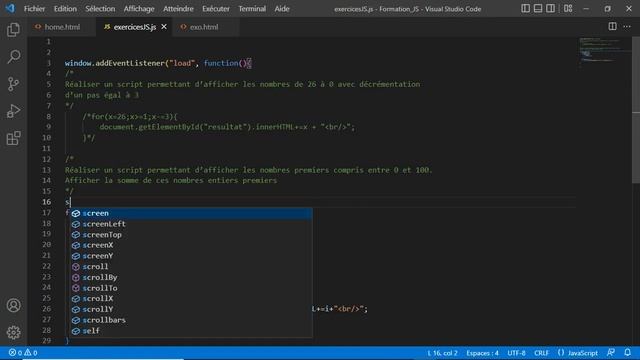Viewport: 640px width, 360px height.
Task: Click line number 3 in gutter
Action: (x=49, y=63)
